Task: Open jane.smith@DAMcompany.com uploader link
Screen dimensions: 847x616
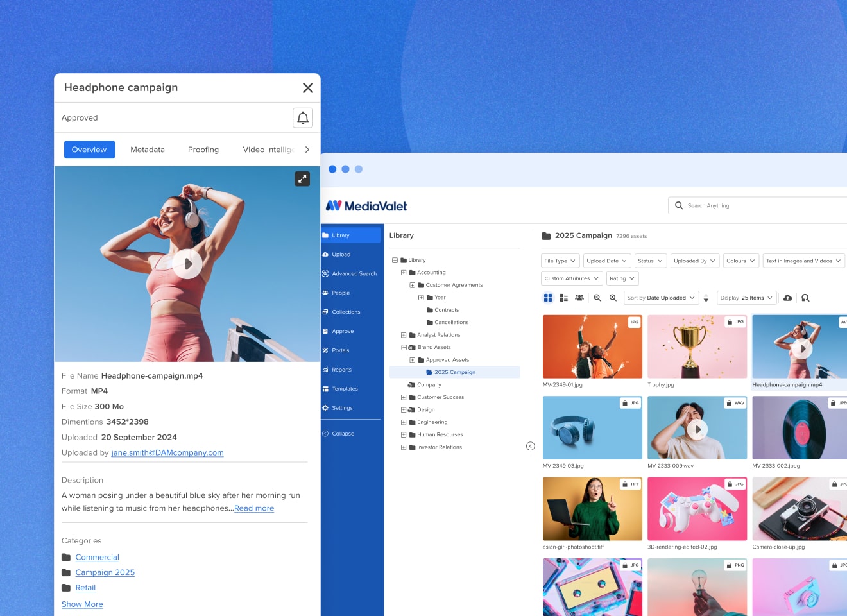Action: tap(167, 452)
